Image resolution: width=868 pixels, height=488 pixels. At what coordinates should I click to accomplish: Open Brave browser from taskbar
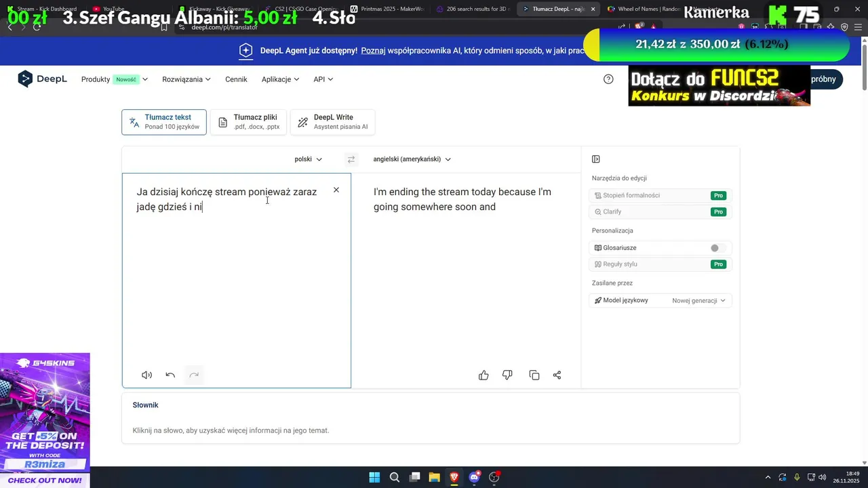coord(454,477)
